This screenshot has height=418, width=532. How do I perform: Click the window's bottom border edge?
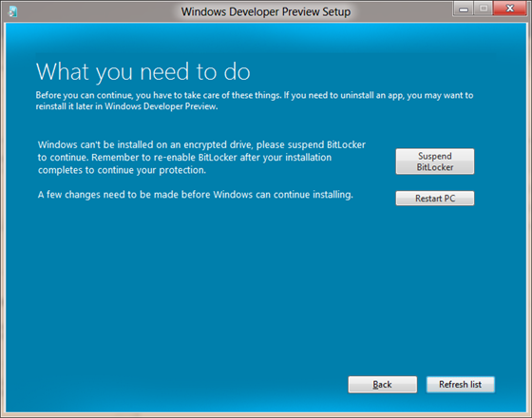click(266, 415)
